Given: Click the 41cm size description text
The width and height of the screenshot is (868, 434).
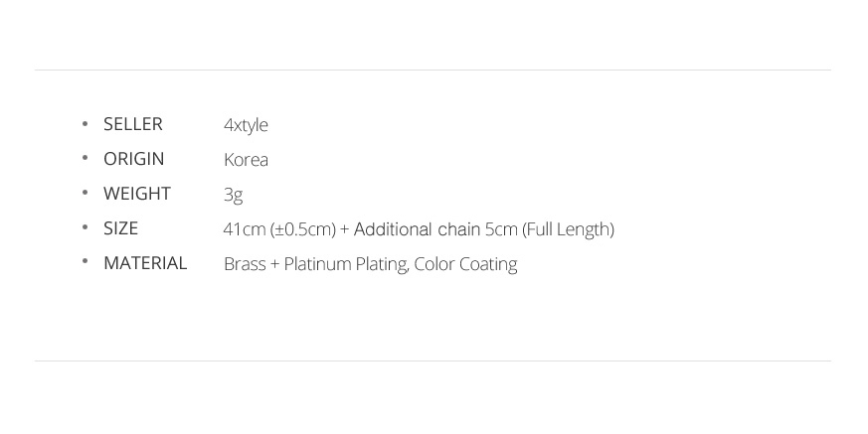Looking at the screenshot, I should click(419, 229).
